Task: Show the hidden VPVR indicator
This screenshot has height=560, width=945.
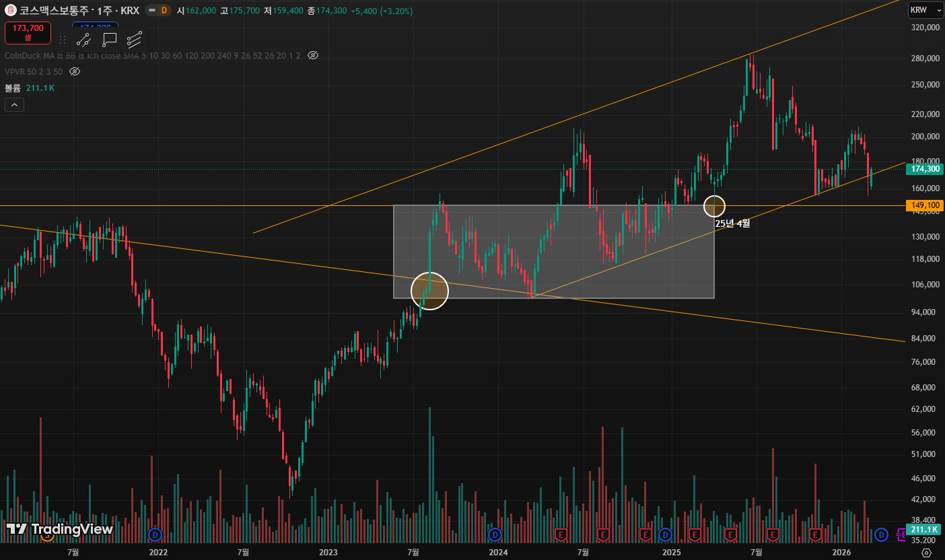Action: (75, 71)
